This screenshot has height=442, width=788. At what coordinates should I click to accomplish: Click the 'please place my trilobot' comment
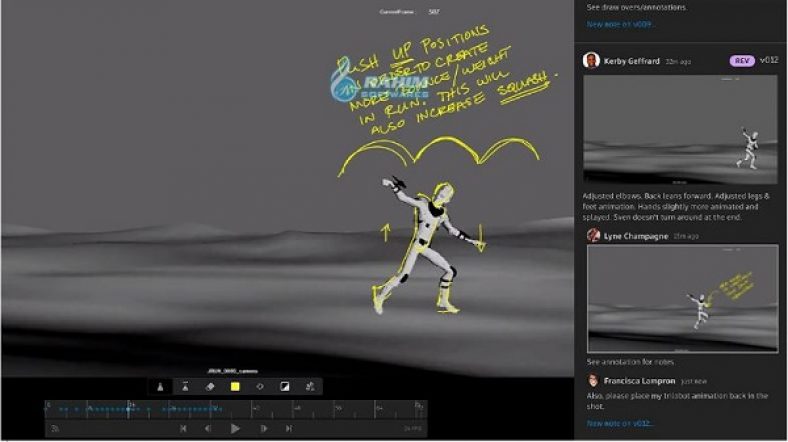677,401
